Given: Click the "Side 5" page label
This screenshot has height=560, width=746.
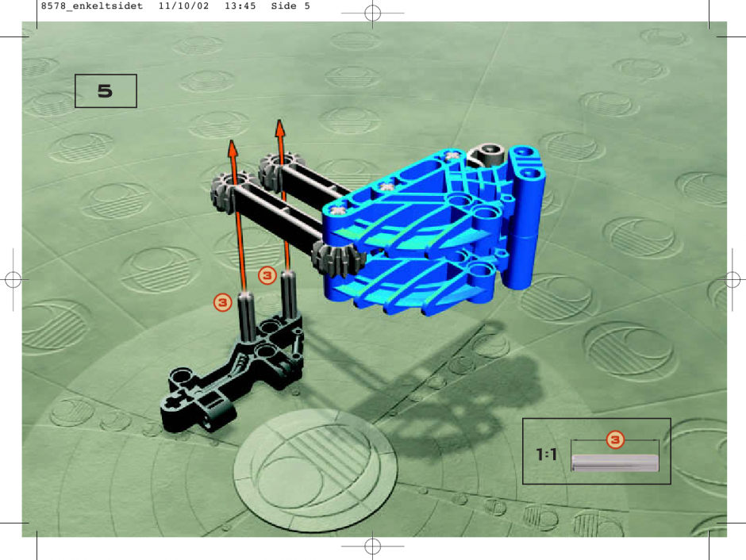Looking at the screenshot, I should [290, 6].
